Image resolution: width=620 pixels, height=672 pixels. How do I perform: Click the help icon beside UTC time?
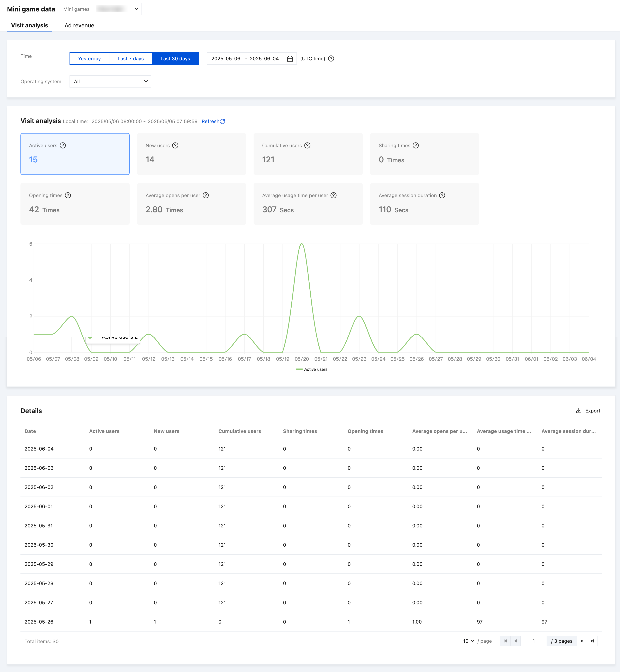click(331, 59)
